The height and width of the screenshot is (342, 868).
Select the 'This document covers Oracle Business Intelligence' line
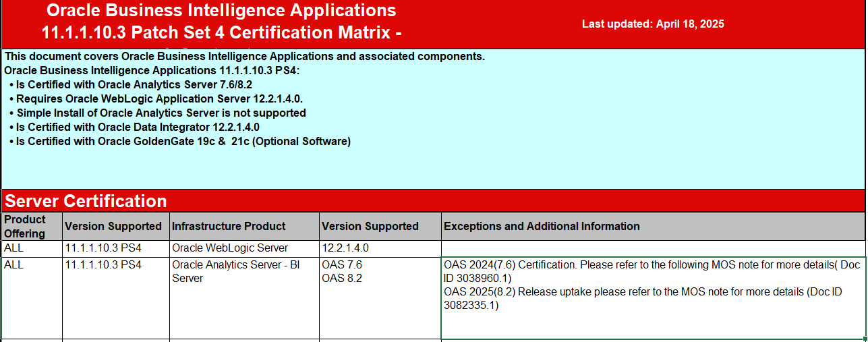pyautogui.click(x=244, y=57)
